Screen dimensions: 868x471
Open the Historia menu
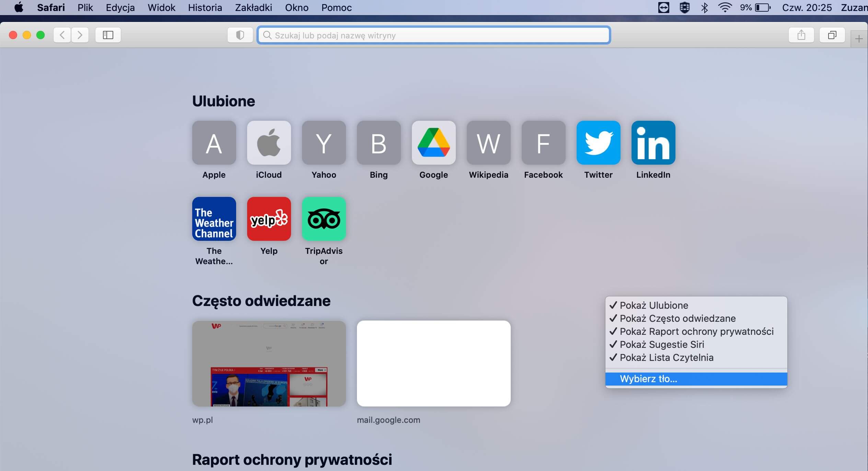[205, 8]
